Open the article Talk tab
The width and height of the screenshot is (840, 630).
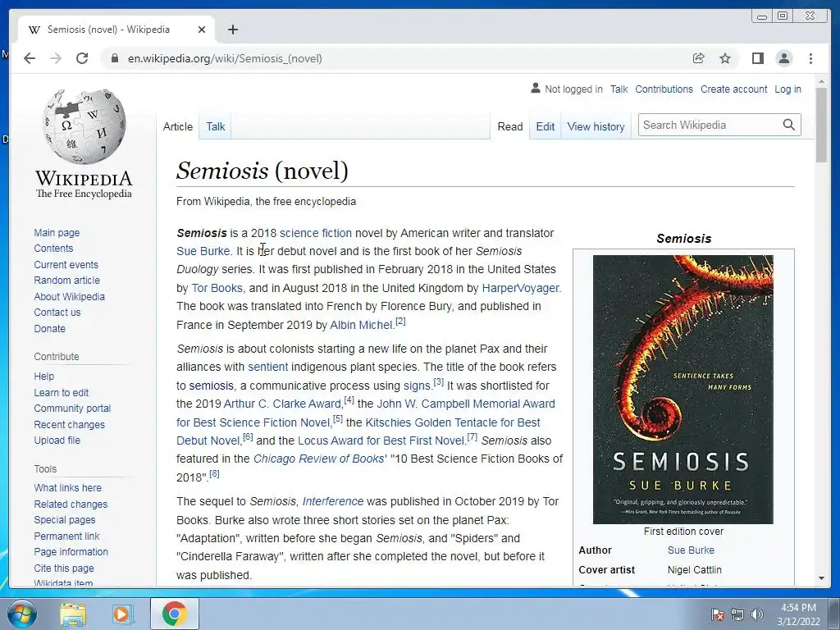(216, 126)
